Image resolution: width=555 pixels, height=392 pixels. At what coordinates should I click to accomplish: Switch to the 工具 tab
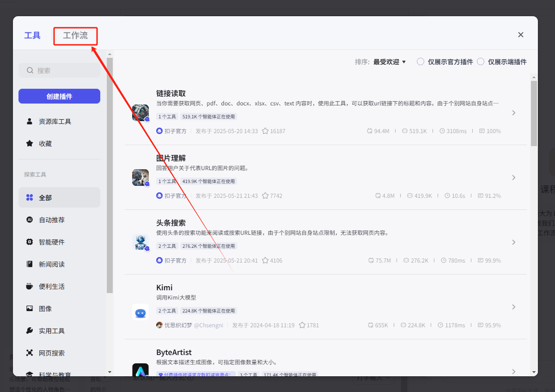click(32, 36)
